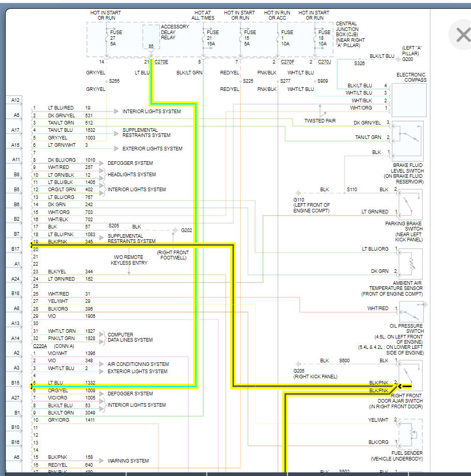Select connector label C220A
The height and width of the screenshot is (476, 471).
pos(40,346)
